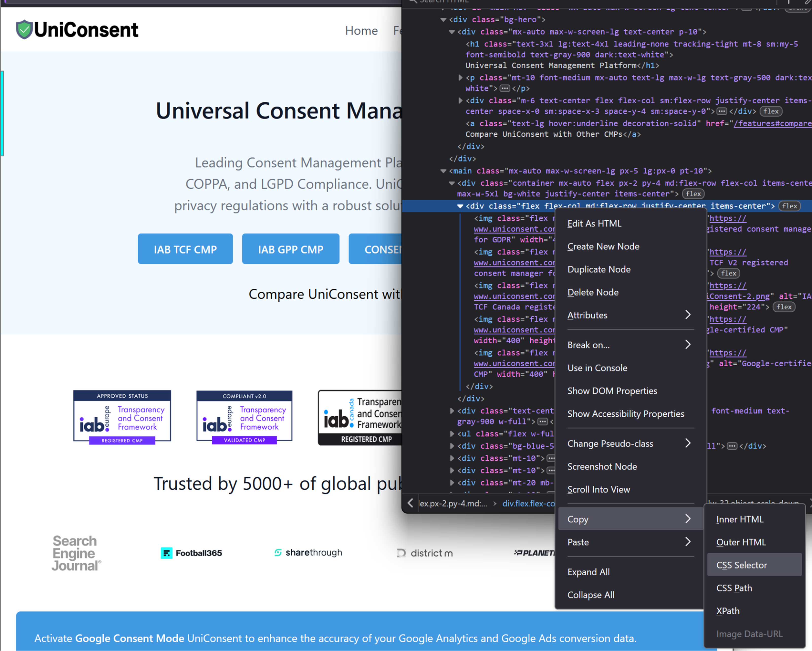This screenshot has width=812, height=651.
Task: Toggle the flex badge after height="224"
Action: (x=784, y=307)
